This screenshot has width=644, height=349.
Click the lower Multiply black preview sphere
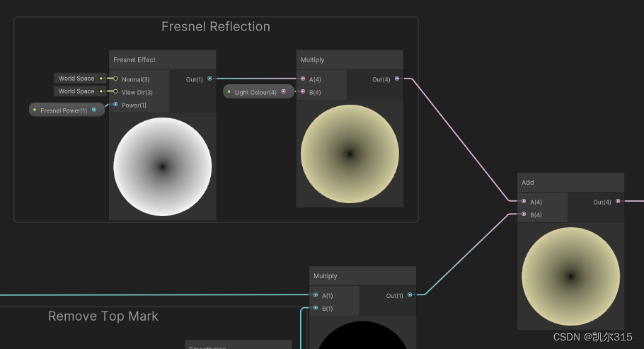[x=362, y=335]
